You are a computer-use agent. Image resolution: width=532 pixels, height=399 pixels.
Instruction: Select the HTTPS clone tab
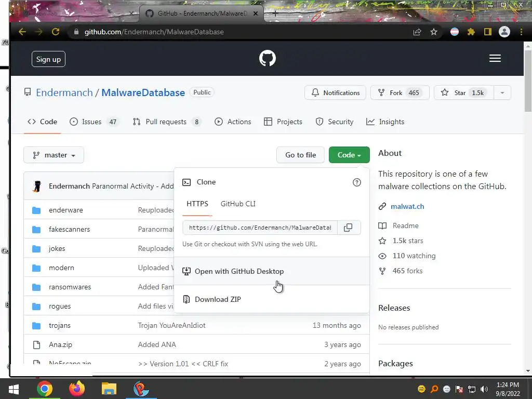coord(197,204)
